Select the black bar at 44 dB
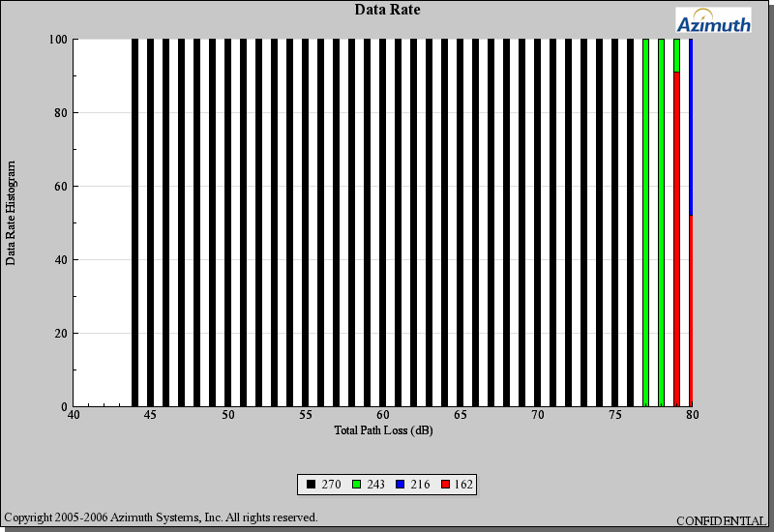This screenshot has height=532, width=774. [x=135, y=222]
